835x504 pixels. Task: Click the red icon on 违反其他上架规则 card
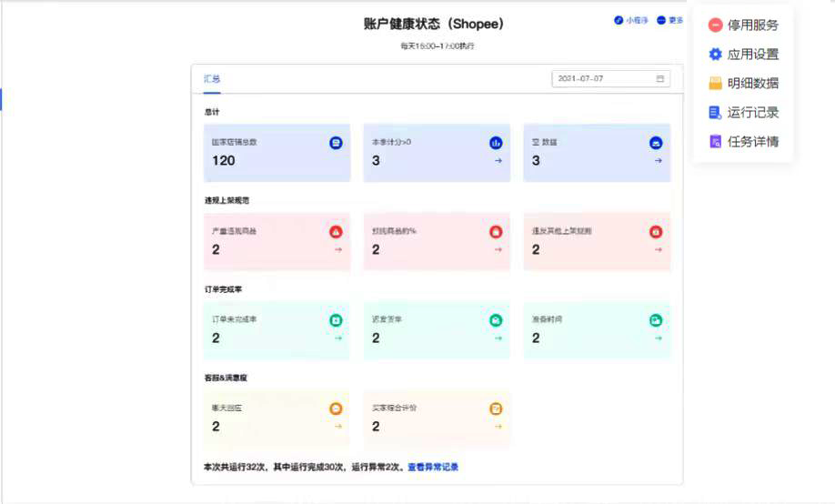[656, 232]
